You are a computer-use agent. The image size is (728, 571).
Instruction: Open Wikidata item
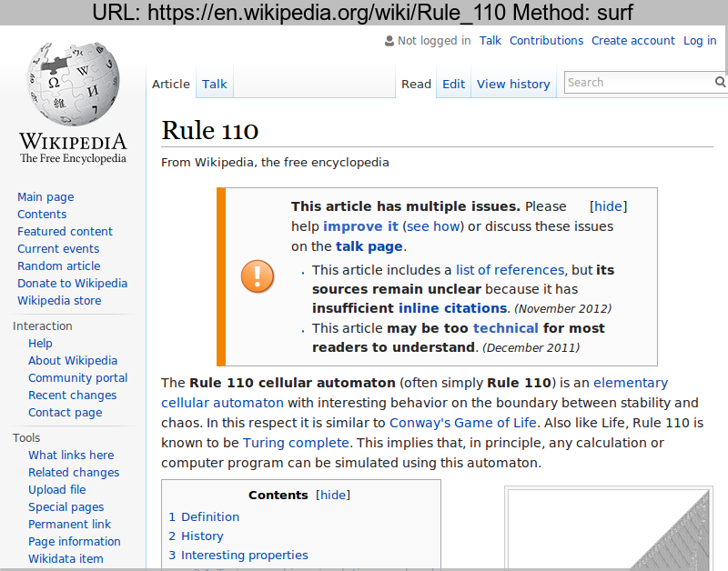tap(66, 558)
